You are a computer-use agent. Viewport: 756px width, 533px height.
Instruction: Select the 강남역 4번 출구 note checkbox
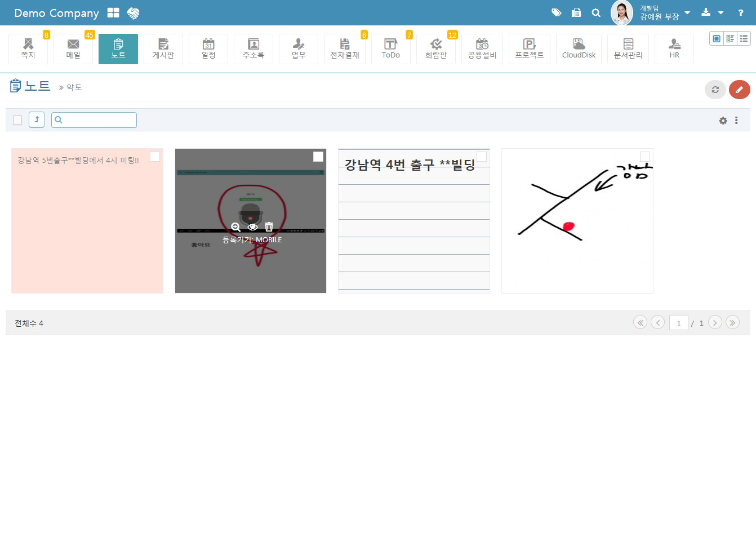point(482,157)
